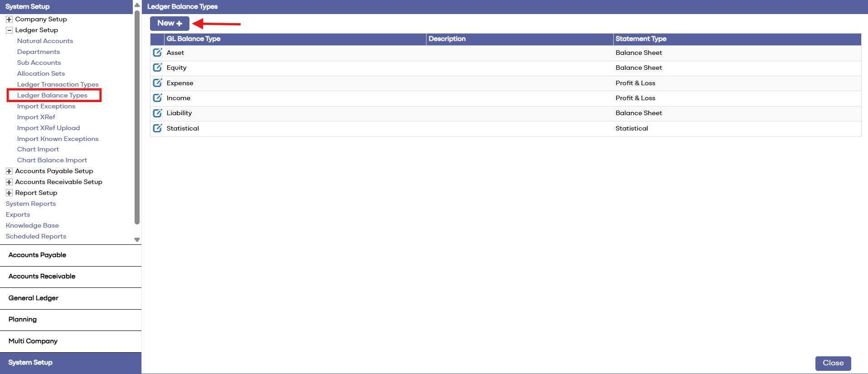Click the sidebar scrollbar thumb
The width and height of the screenshot is (868, 374).
(137, 117)
